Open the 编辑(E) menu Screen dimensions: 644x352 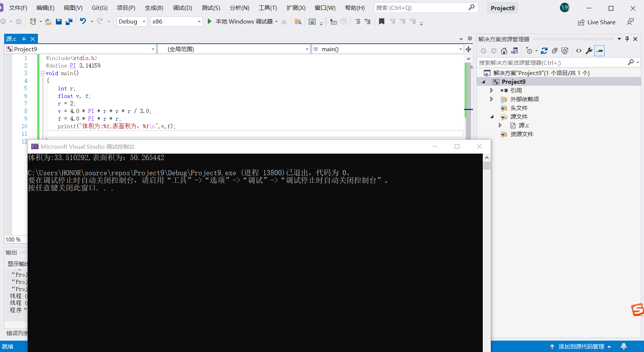pyautogui.click(x=46, y=8)
